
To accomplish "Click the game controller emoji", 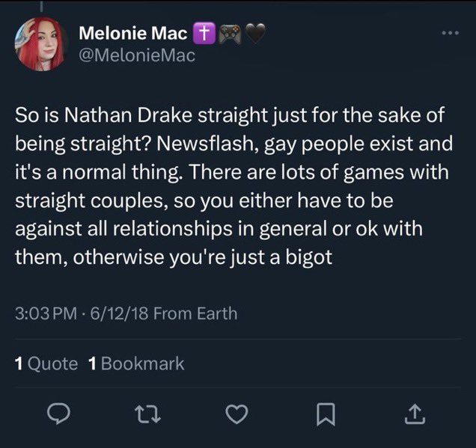I will (231, 34).
